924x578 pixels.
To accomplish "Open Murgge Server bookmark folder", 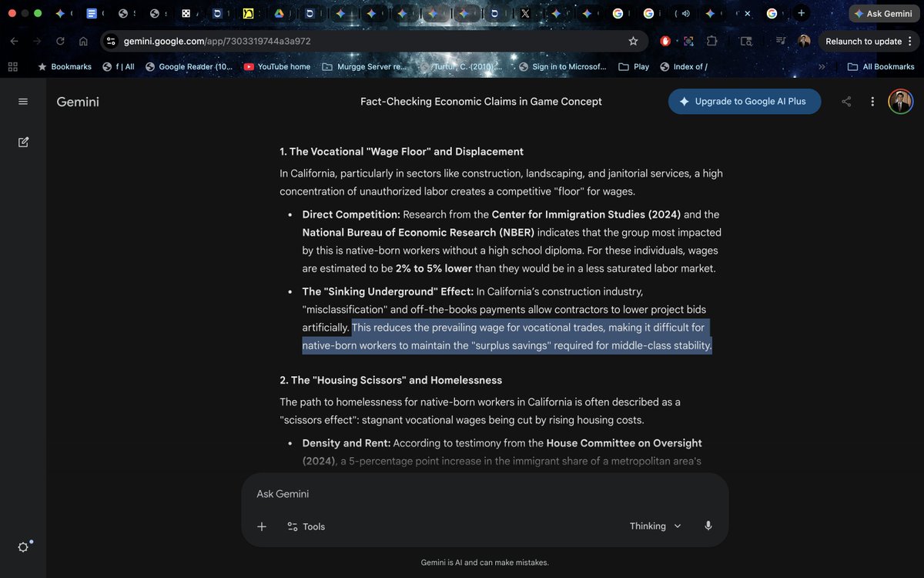I will (x=364, y=67).
